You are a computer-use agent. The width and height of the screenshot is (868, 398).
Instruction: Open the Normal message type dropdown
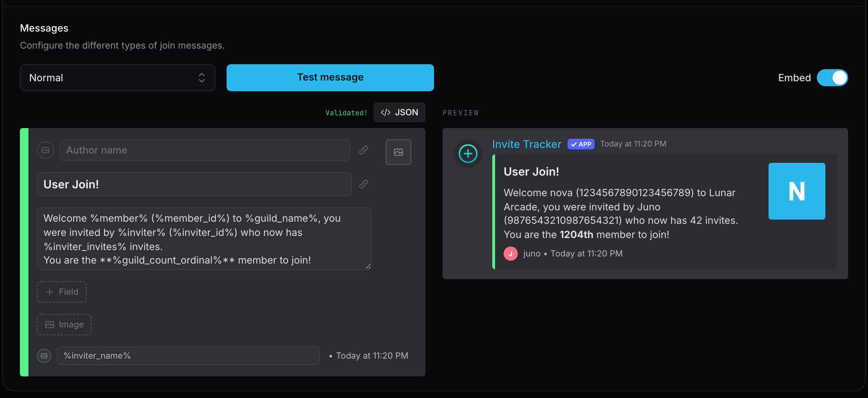tap(118, 78)
